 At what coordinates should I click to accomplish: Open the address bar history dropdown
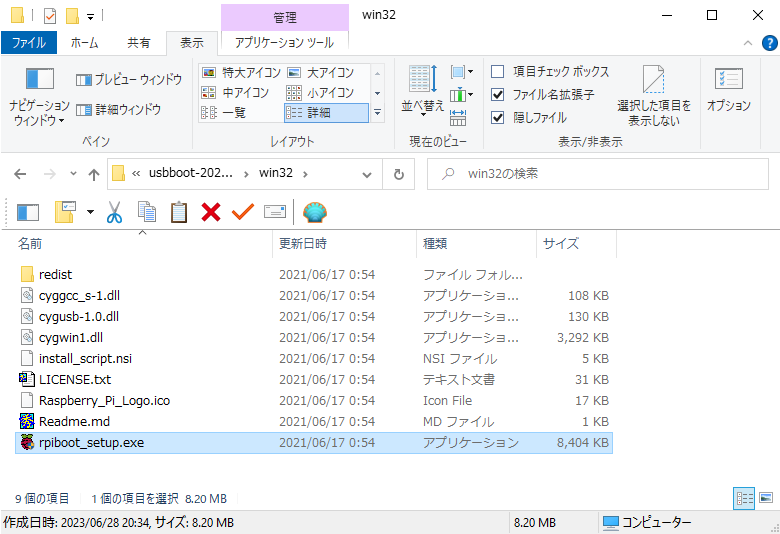click(x=367, y=174)
